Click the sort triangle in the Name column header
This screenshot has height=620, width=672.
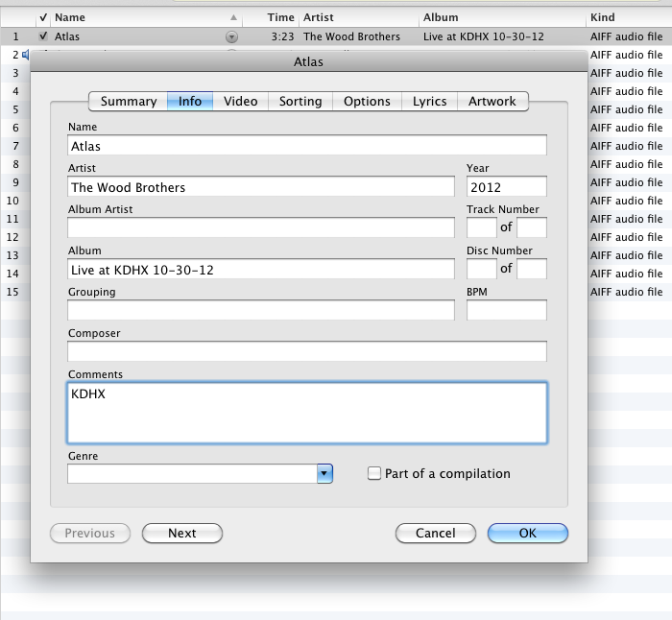coord(234,17)
